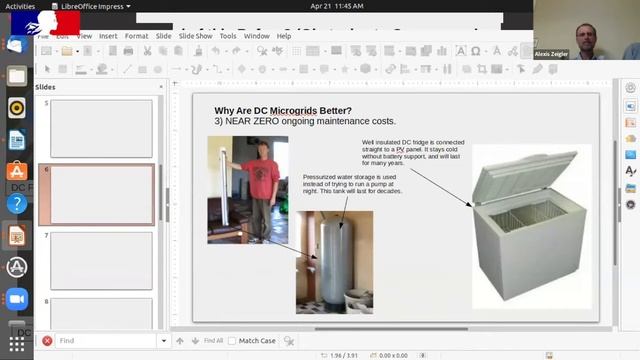Screen dimensions: 640x360
Task: Choose the Select arrow tool in the drawing toolbar
Action: point(47,69)
